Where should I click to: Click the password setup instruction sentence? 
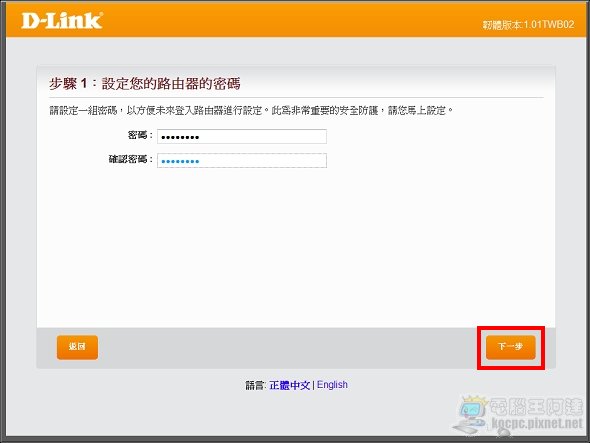251,110
